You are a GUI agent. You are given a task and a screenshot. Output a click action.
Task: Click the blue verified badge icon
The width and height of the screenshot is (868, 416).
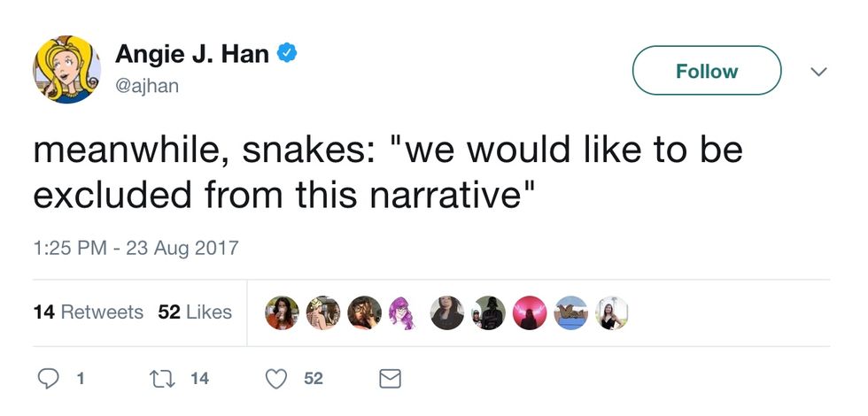pyautogui.click(x=288, y=54)
